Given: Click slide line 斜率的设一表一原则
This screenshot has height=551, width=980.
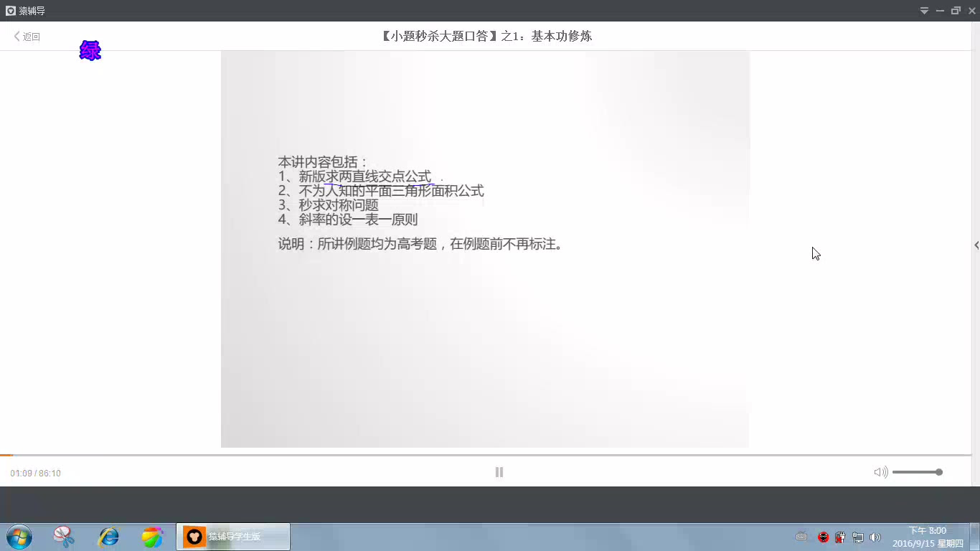Looking at the screenshot, I should (348, 220).
